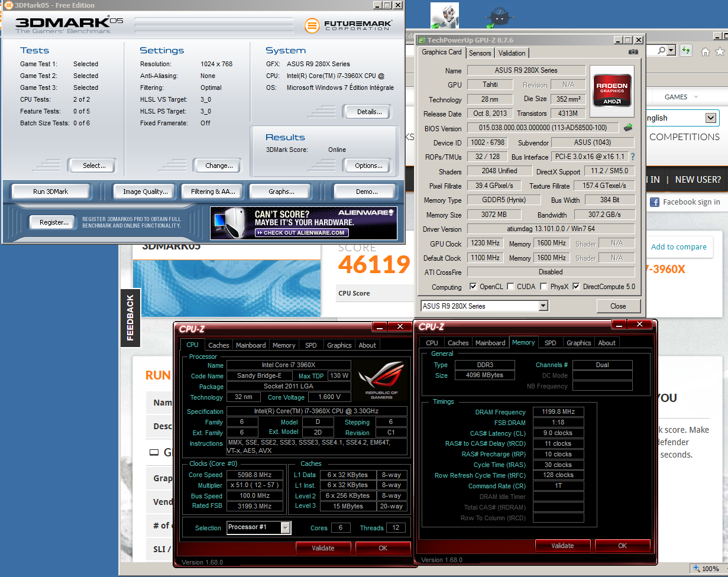Open About tab in right CPU-Z window
This screenshot has height=577, width=728.
[607, 343]
